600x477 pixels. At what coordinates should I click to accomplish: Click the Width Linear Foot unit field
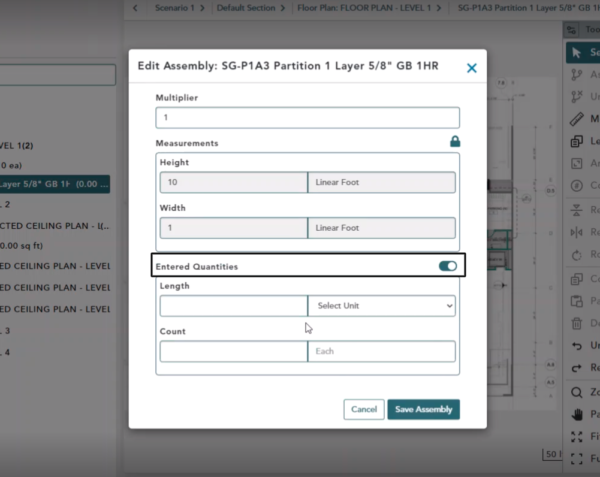(382, 228)
